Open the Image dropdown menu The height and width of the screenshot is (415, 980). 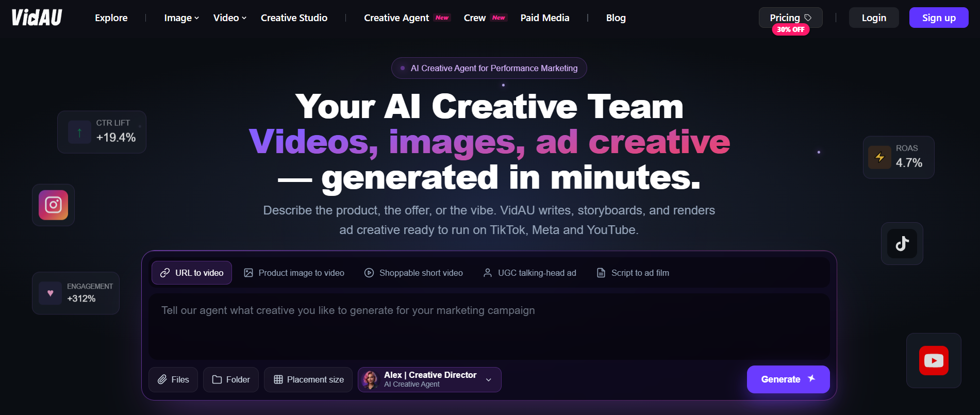(181, 18)
